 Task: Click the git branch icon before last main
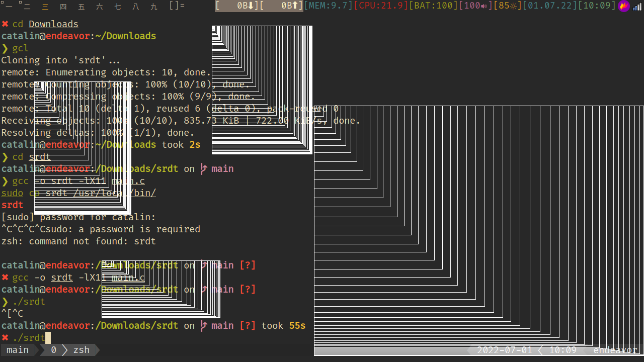(203, 326)
